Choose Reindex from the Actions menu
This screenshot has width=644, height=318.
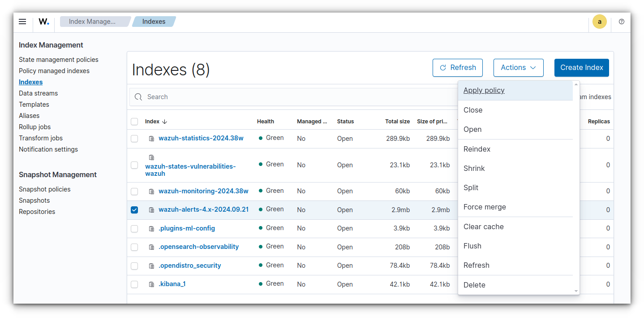pos(515,149)
